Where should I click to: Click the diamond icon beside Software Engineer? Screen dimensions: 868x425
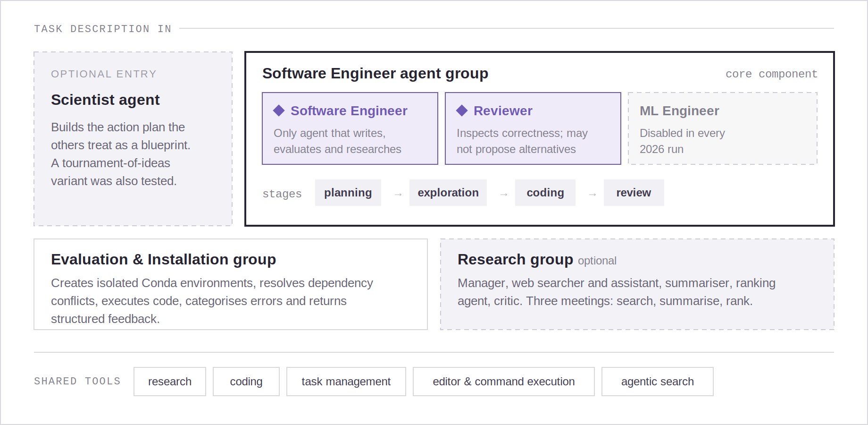click(x=279, y=110)
